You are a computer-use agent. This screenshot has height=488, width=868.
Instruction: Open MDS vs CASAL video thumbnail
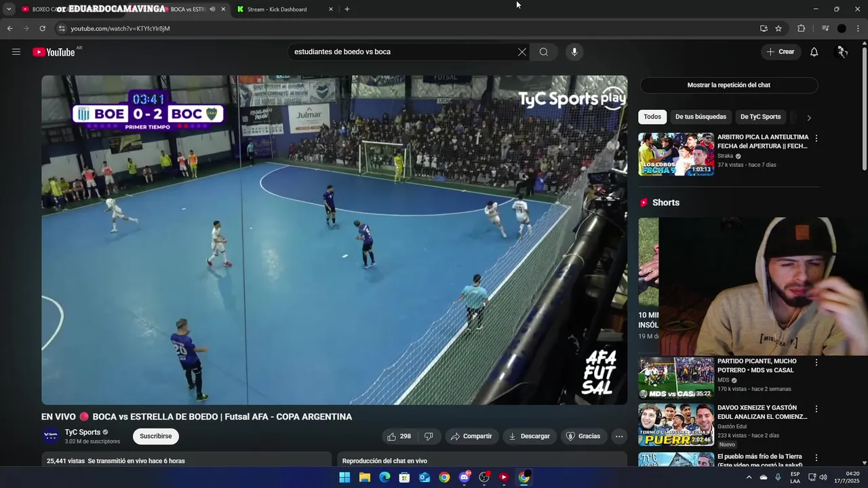coord(675,378)
